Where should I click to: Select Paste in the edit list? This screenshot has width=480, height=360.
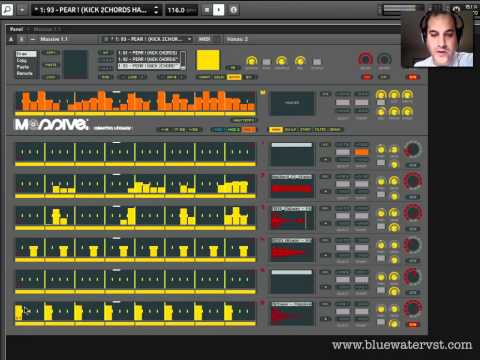click(26, 67)
